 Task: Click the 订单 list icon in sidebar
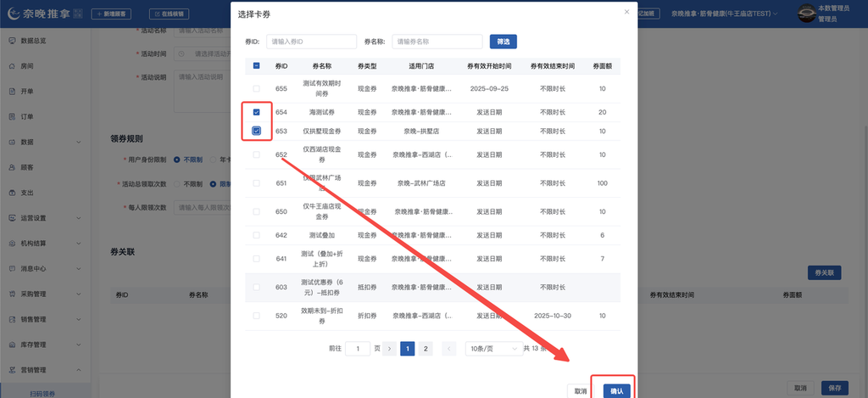(12, 117)
